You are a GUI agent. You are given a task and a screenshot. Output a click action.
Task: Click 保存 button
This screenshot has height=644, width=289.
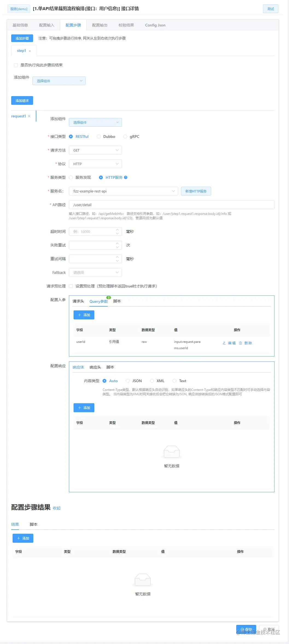(246, 630)
